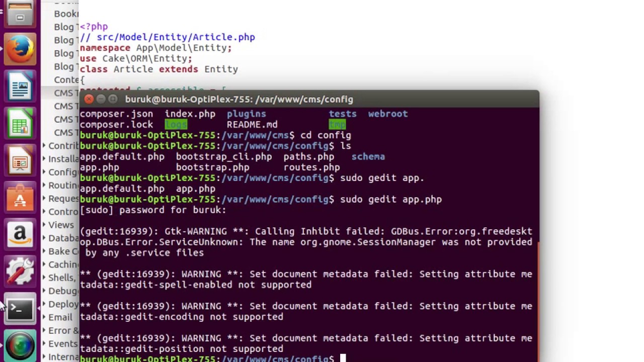Open the Bake C docs sidebar link
The image size is (644, 362).
pyautogui.click(x=63, y=251)
